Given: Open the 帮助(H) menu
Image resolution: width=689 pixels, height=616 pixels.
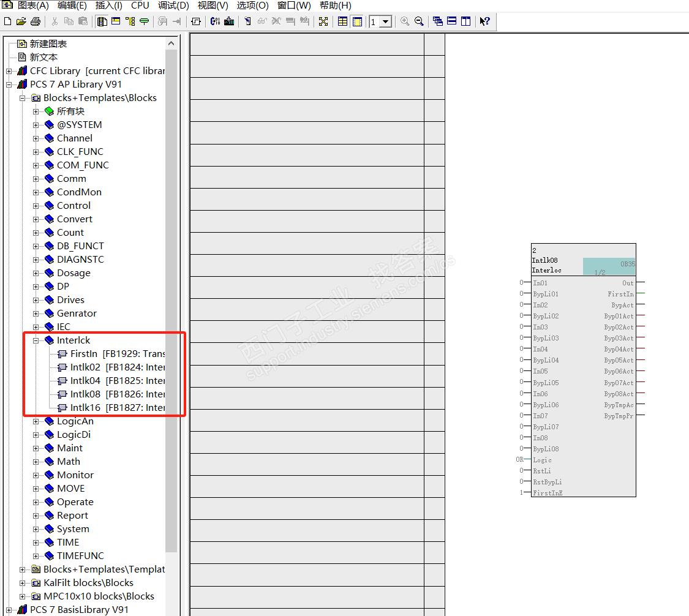Looking at the screenshot, I should pyautogui.click(x=336, y=6).
